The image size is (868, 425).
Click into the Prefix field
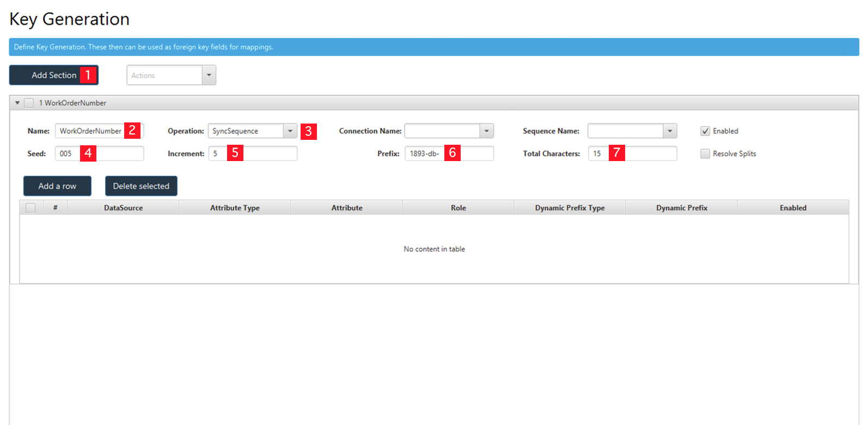pos(449,153)
